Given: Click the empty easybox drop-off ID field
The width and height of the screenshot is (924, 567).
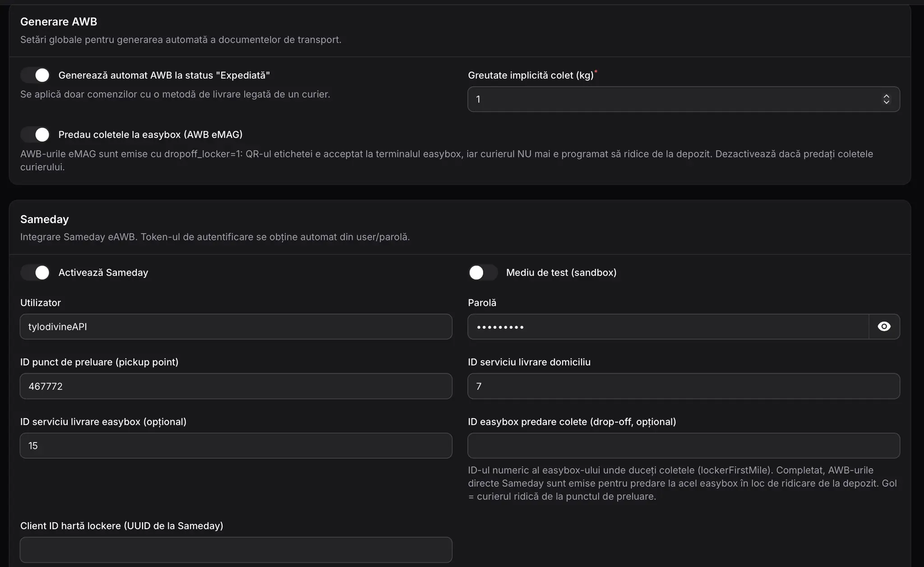Looking at the screenshot, I should [x=684, y=446].
